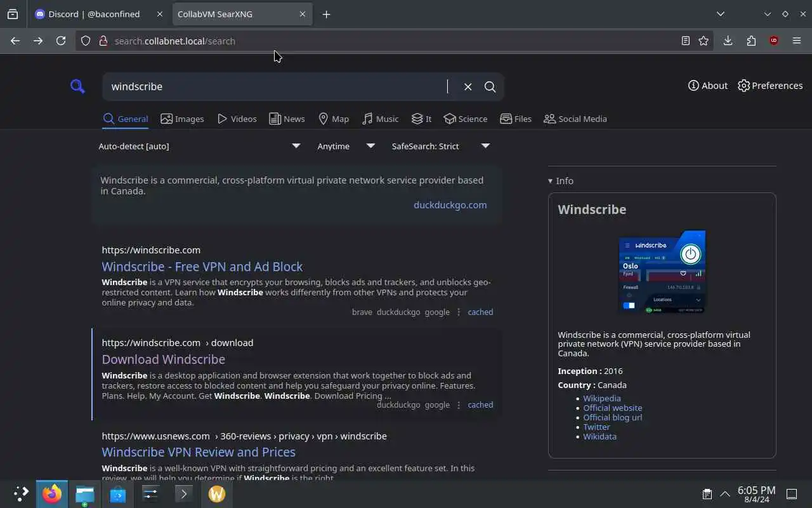Screen dimensions: 812x508
Task: Go back with browser back arrow
Action: pyautogui.click(x=15, y=41)
